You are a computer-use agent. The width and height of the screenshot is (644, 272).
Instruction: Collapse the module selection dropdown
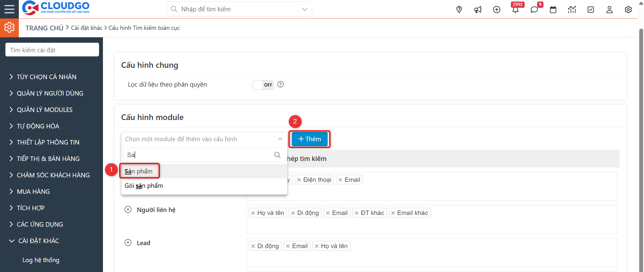pos(280,139)
